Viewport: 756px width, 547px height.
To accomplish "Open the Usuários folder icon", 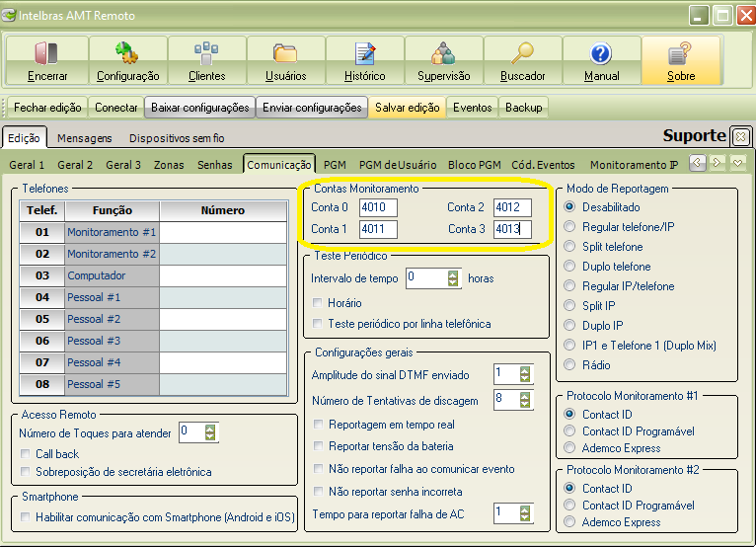I will pyautogui.click(x=285, y=53).
